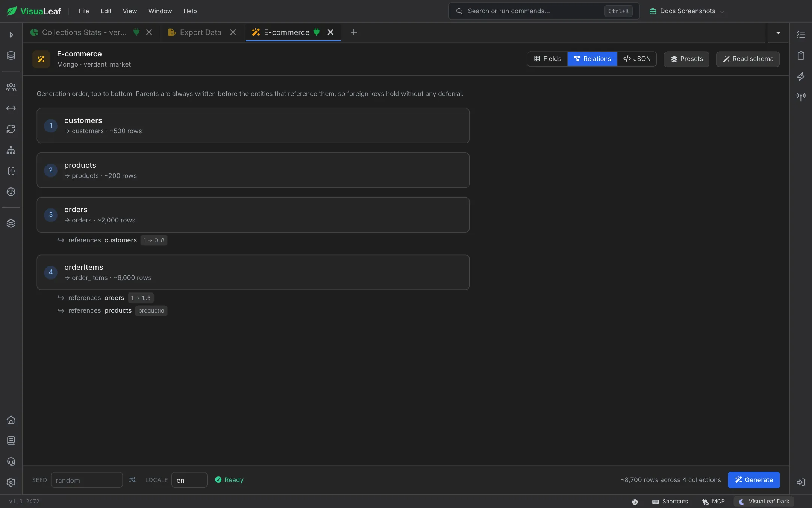The height and width of the screenshot is (508, 812).
Task: Close the Export Data tab
Action: point(233,32)
